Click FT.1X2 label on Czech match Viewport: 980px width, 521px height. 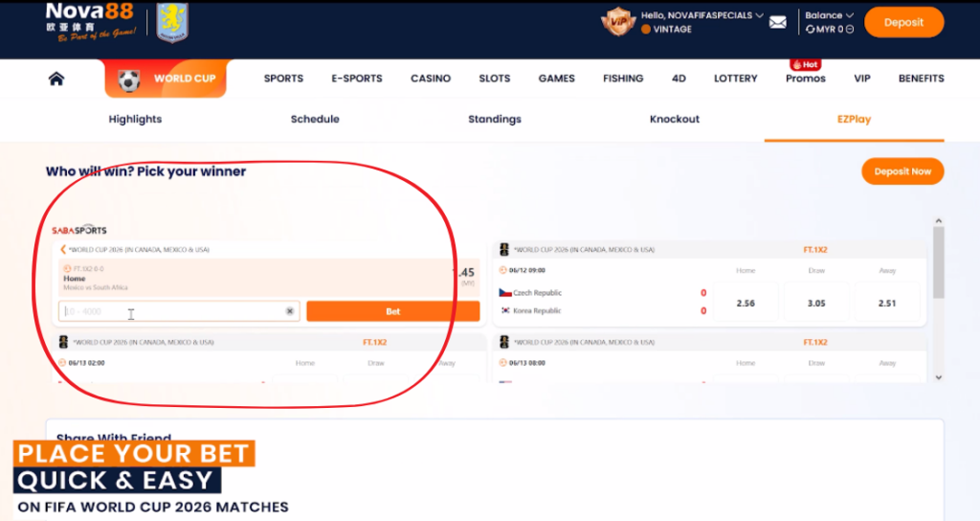pos(815,250)
